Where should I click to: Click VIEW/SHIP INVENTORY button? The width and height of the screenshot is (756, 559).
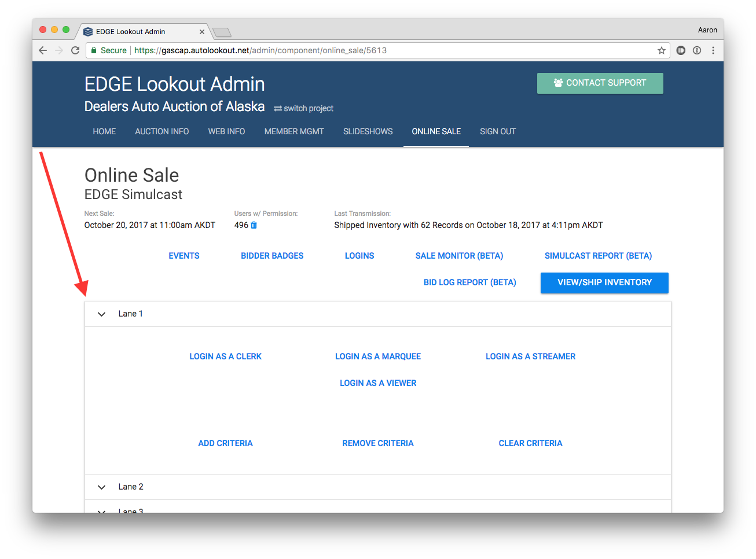tap(604, 282)
